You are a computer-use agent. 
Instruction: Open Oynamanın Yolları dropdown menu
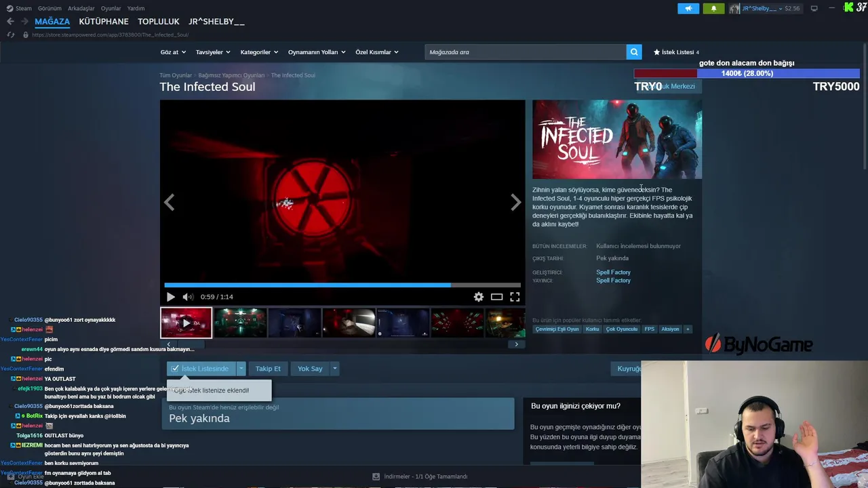(x=317, y=52)
